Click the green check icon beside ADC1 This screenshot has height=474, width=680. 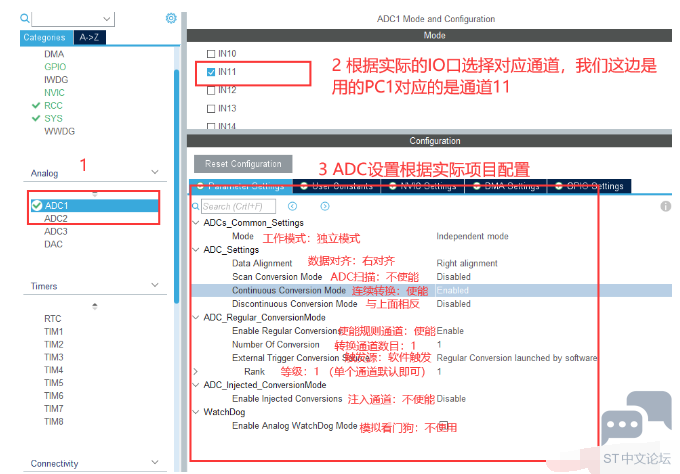[37, 205]
